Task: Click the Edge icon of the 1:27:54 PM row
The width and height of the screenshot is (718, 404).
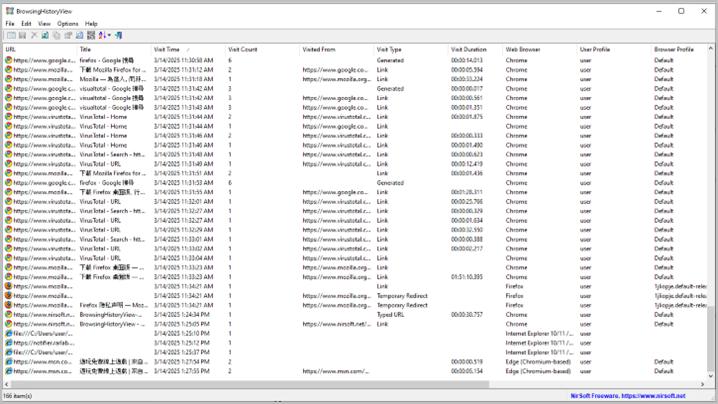Action: coord(8,361)
